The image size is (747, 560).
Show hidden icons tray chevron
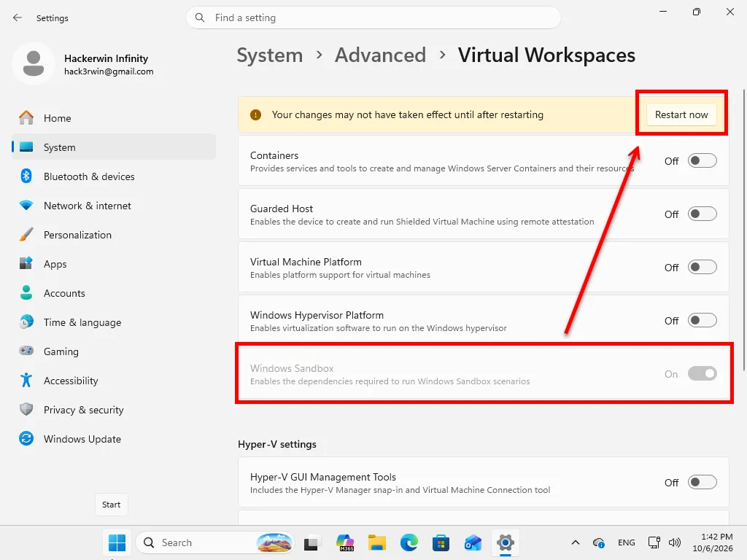click(576, 542)
